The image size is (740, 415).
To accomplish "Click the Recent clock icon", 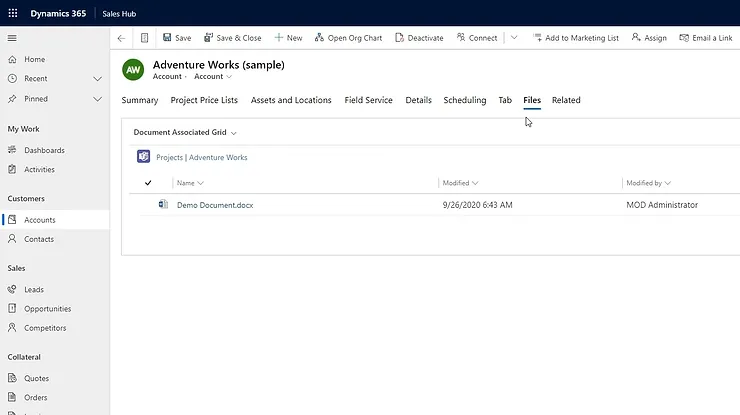I will [x=12, y=78].
